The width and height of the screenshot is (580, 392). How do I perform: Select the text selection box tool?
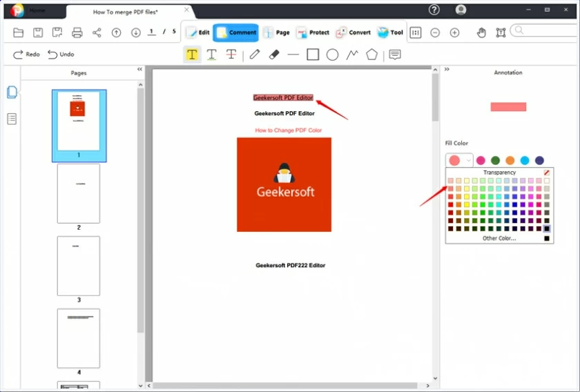tap(501, 32)
